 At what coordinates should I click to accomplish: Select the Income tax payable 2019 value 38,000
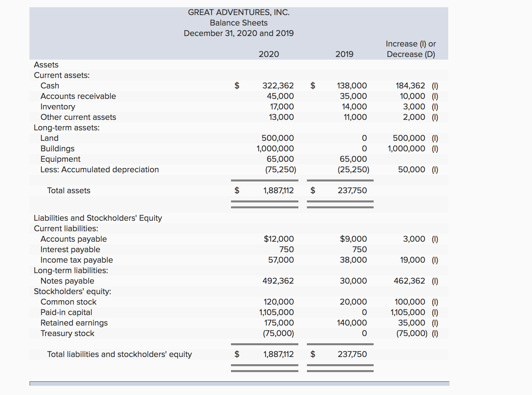pos(353,260)
